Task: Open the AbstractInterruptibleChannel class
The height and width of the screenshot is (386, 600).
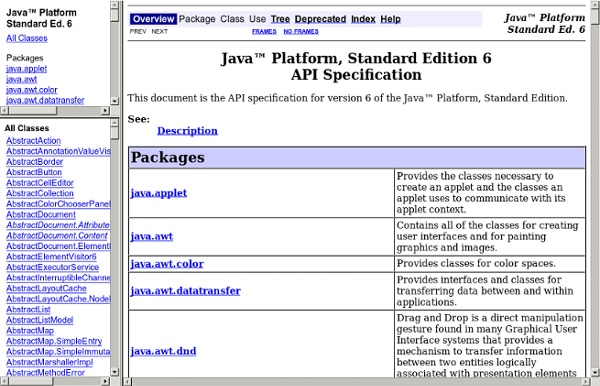Action: click(58, 278)
